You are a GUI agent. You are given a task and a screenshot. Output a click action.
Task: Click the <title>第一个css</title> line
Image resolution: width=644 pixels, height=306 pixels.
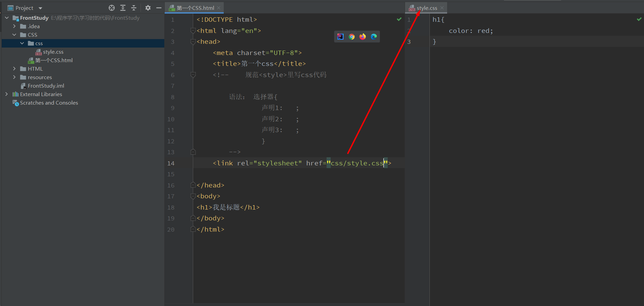pyautogui.click(x=259, y=64)
